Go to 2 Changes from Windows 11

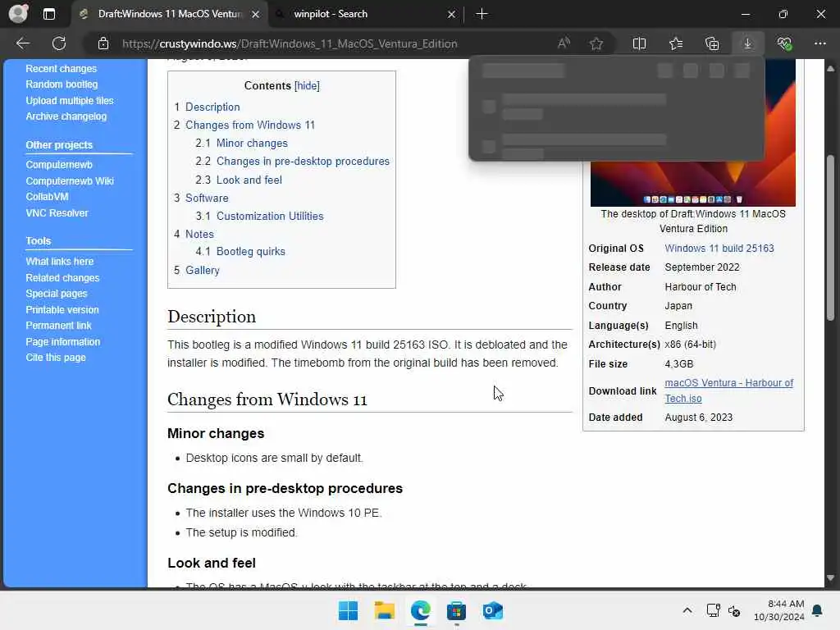(x=244, y=126)
